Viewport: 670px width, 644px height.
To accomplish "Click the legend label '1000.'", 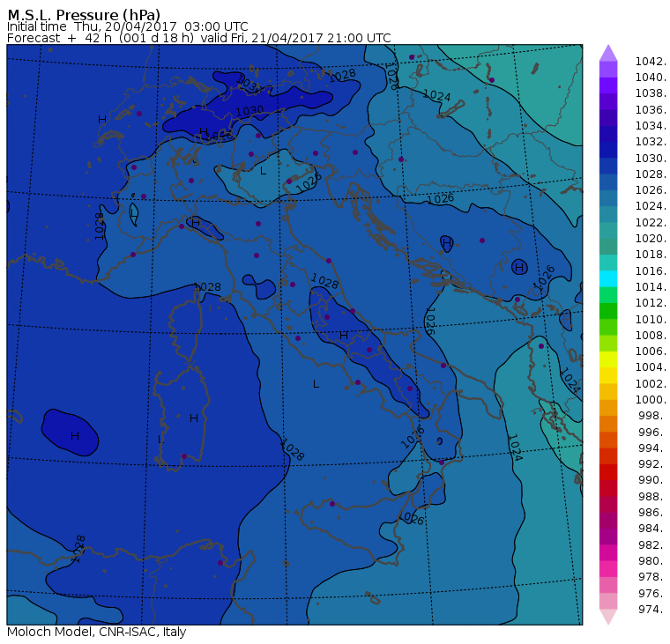I will pyautogui.click(x=651, y=399).
